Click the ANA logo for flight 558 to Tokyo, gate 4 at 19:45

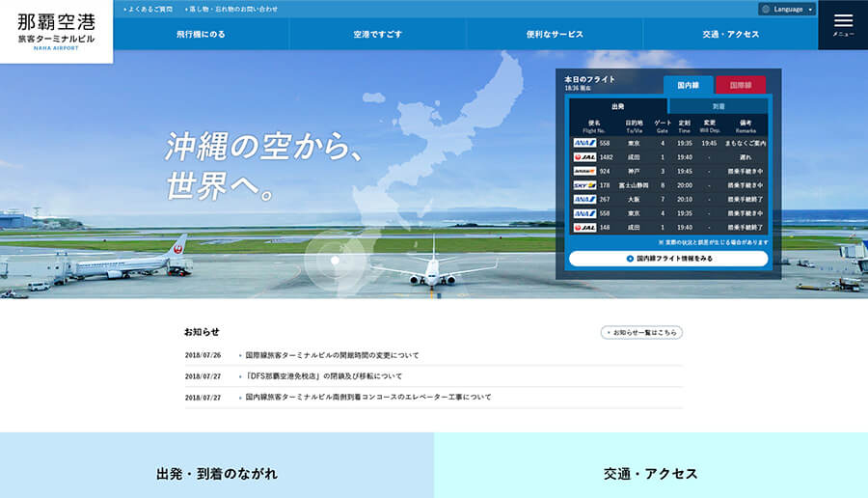[584, 143]
